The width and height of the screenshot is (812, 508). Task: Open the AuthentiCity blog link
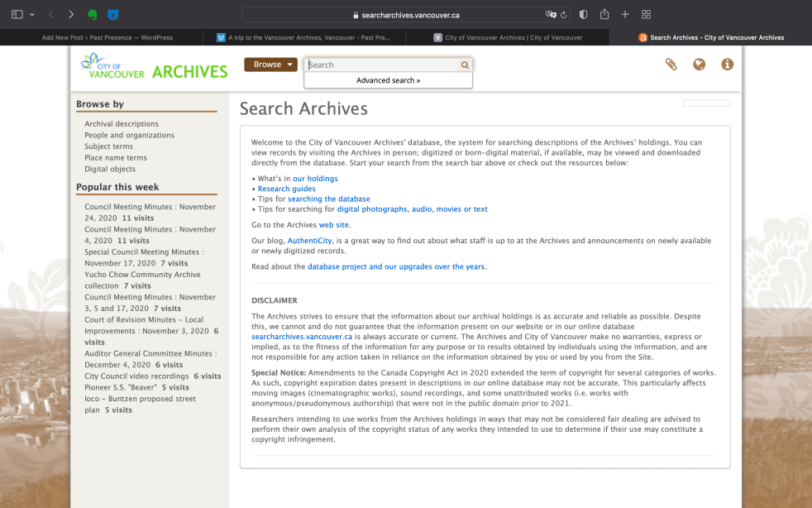(310, 241)
